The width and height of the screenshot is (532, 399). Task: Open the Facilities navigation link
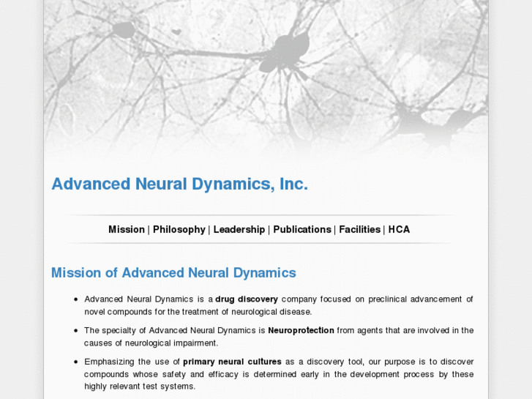(x=360, y=230)
